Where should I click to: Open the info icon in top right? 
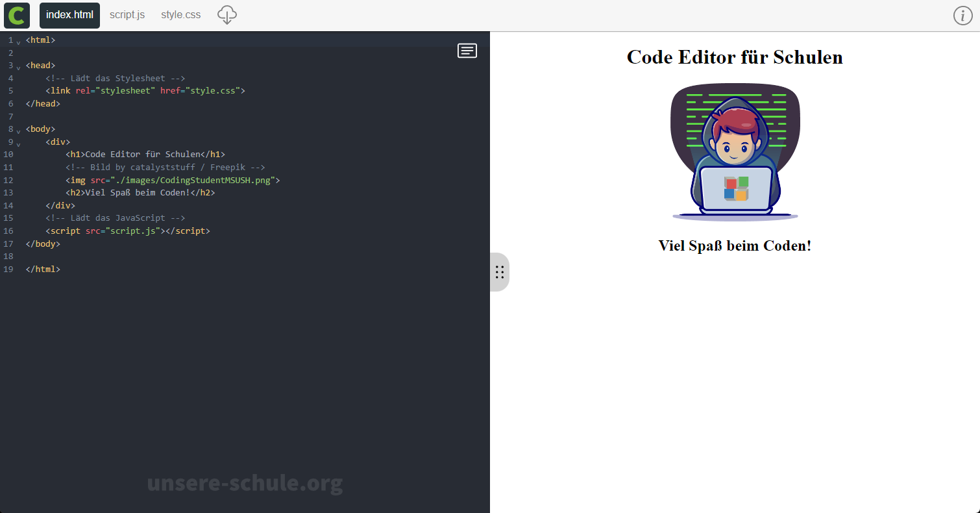click(962, 16)
